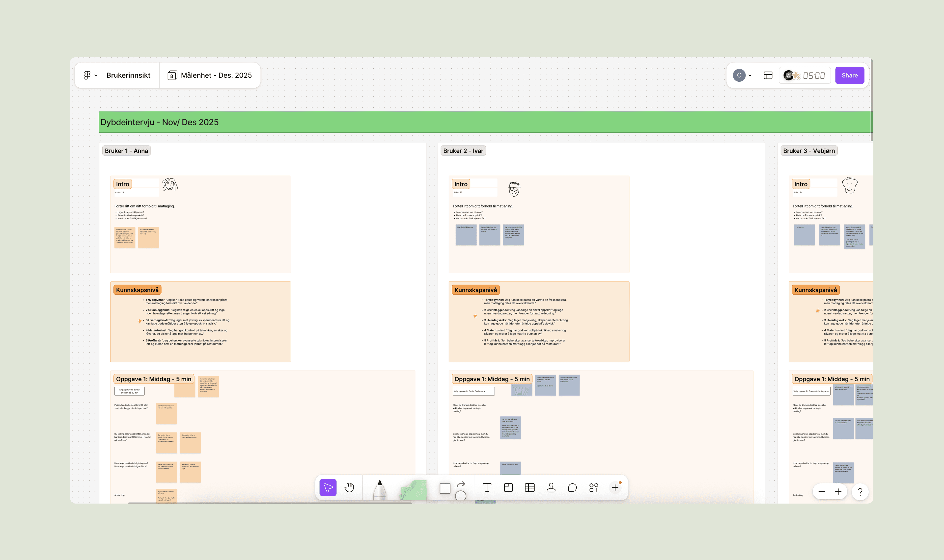This screenshot has height=560, width=944.
Task: Zoom out with the minus button
Action: (x=821, y=492)
